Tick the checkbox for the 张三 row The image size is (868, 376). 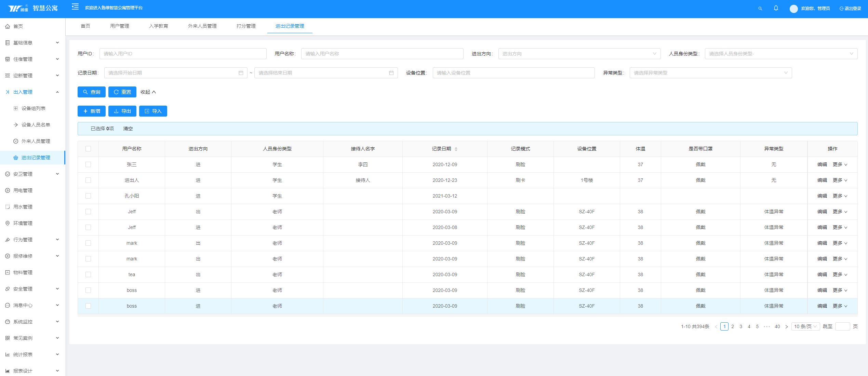pos(88,164)
